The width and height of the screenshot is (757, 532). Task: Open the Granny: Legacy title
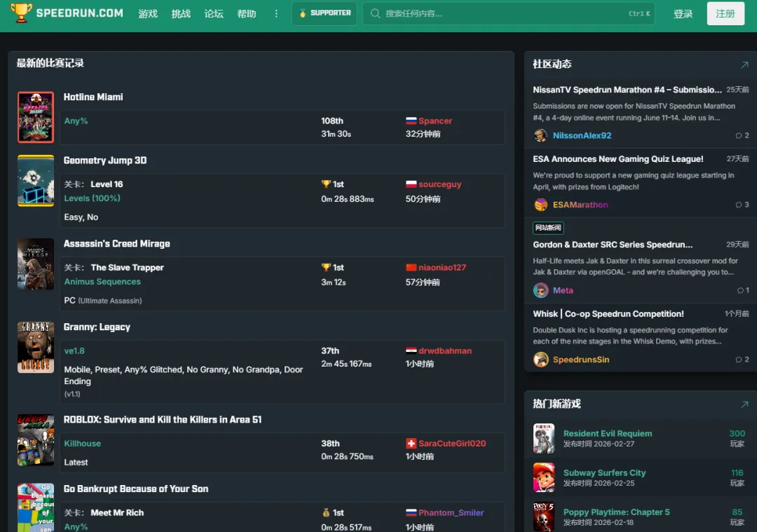pyautogui.click(x=97, y=327)
